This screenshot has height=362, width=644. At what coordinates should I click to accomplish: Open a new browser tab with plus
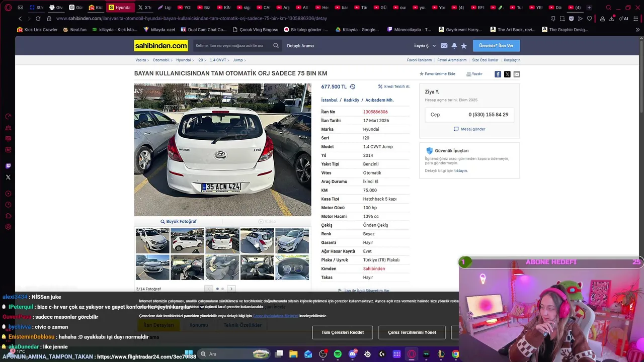coord(589,8)
